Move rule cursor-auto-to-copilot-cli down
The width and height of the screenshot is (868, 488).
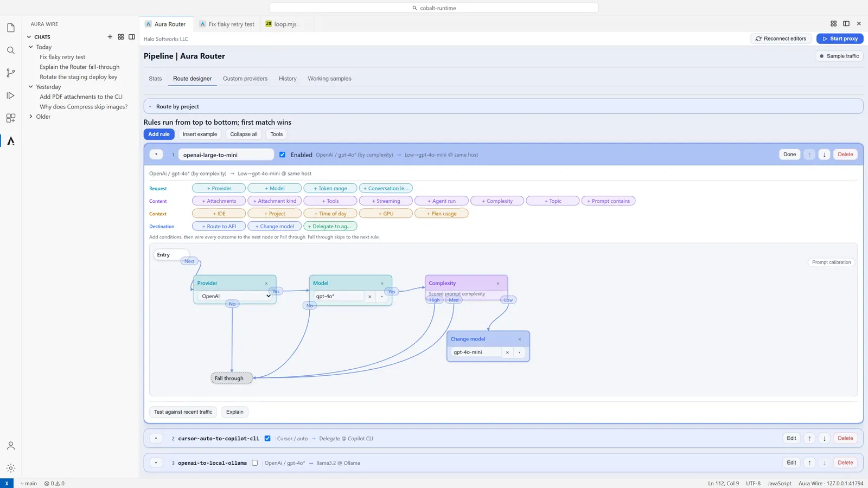(824, 438)
